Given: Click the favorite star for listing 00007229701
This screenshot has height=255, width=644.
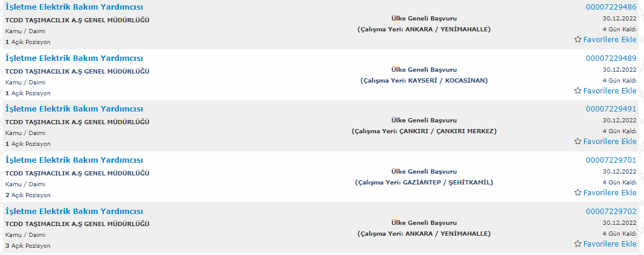Looking at the screenshot, I should tap(578, 193).
